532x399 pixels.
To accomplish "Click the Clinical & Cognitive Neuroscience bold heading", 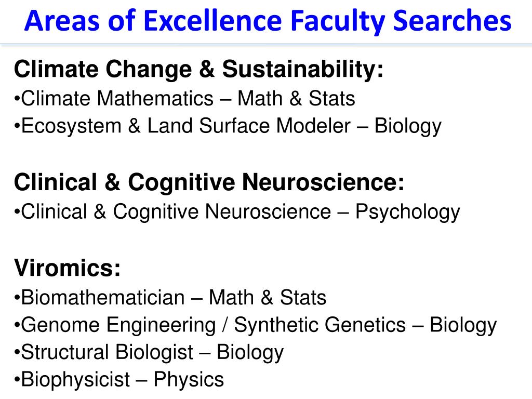I will click(x=209, y=182).
